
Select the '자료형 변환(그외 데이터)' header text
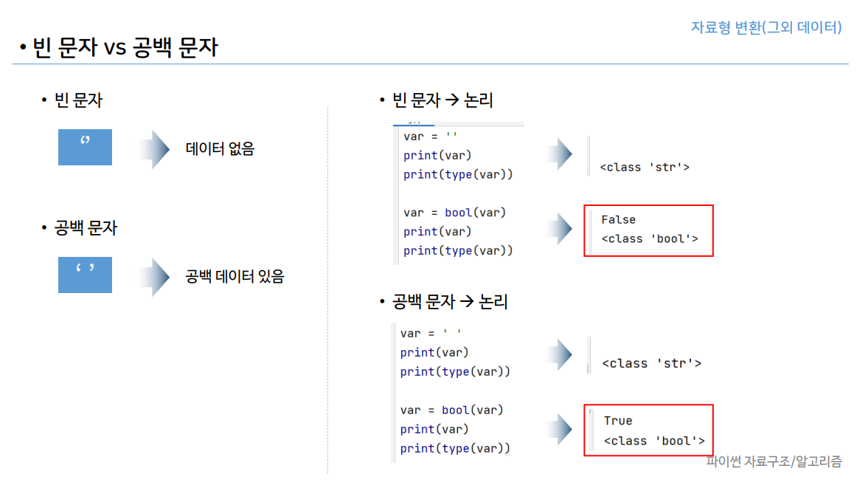tap(766, 27)
